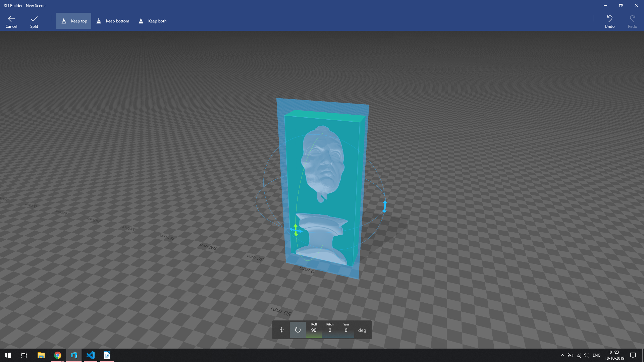Open Google Chrome from the taskbar
This screenshot has width=644, height=362.
click(x=58, y=355)
